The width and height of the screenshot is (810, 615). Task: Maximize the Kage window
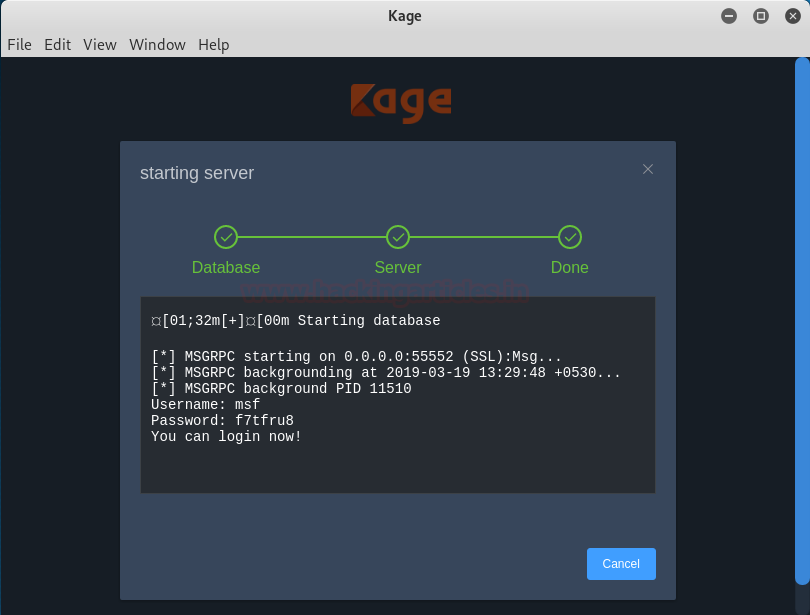tap(761, 16)
